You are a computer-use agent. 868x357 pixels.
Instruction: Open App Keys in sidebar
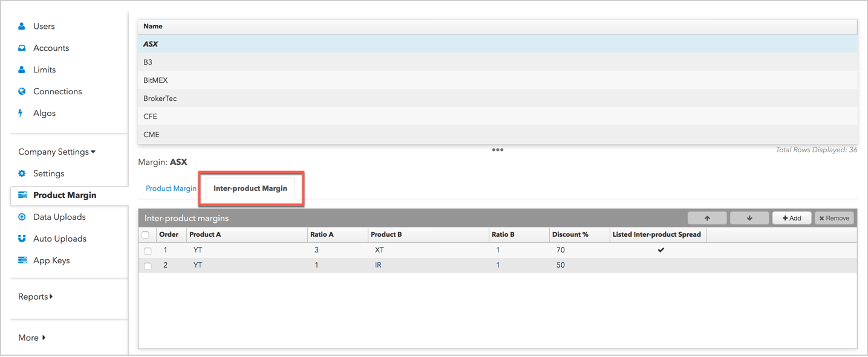point(51,261)
